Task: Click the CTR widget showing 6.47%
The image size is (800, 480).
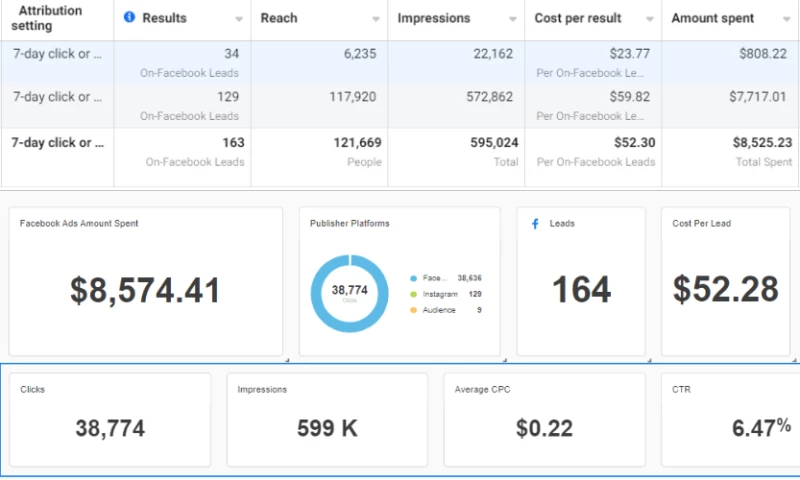Action: click(730, 420)
